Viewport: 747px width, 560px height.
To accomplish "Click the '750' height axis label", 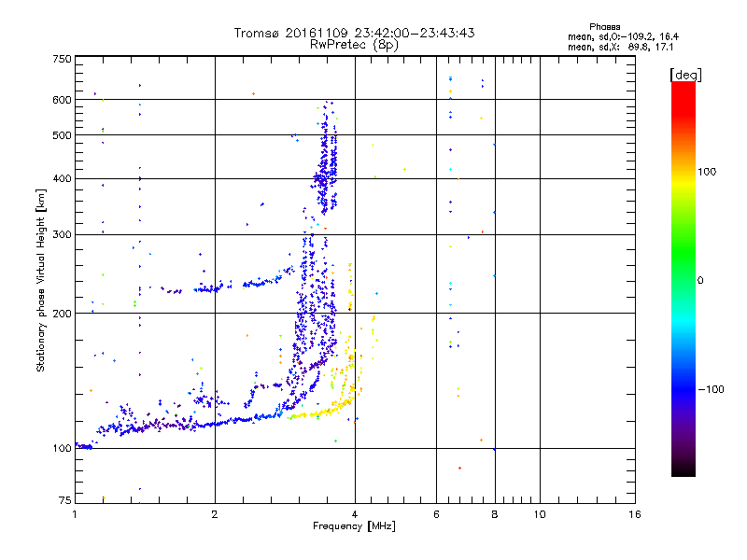I will [x=62, y=59].
